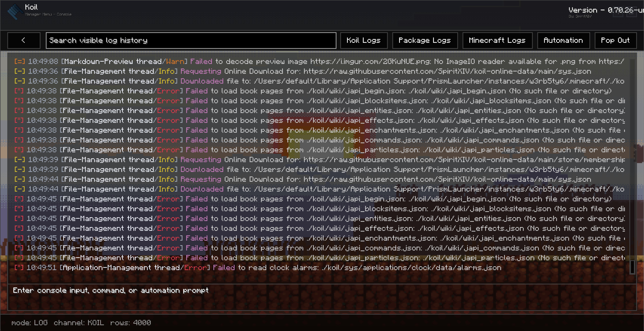Open the Package Logs view
The image size is (644, 331).
point(425,40)
